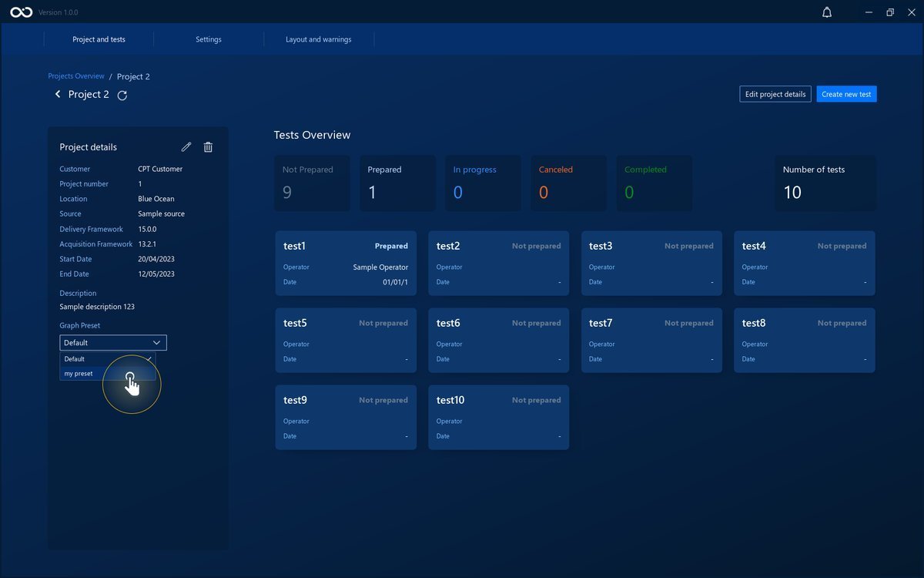Select the Sample source value

point(162,213)
